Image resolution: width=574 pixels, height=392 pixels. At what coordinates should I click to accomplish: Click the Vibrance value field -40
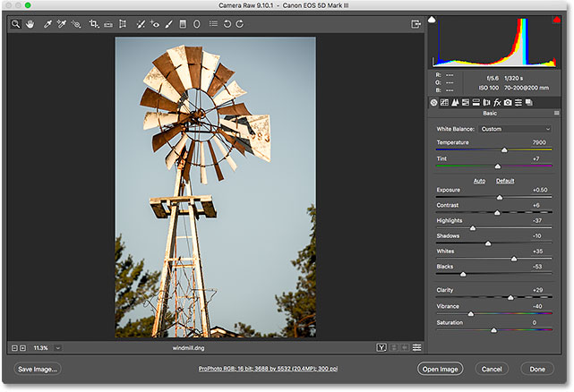click(537, 306)
